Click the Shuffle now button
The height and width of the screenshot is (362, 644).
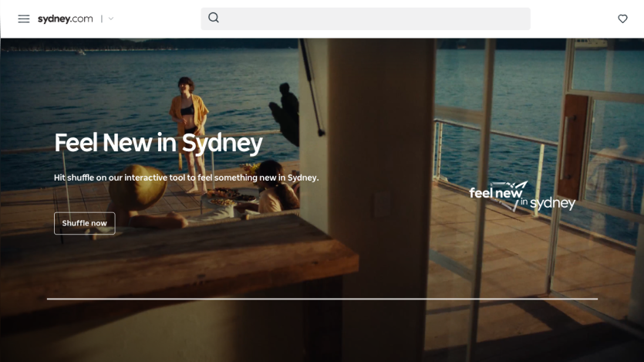(85, 223)
